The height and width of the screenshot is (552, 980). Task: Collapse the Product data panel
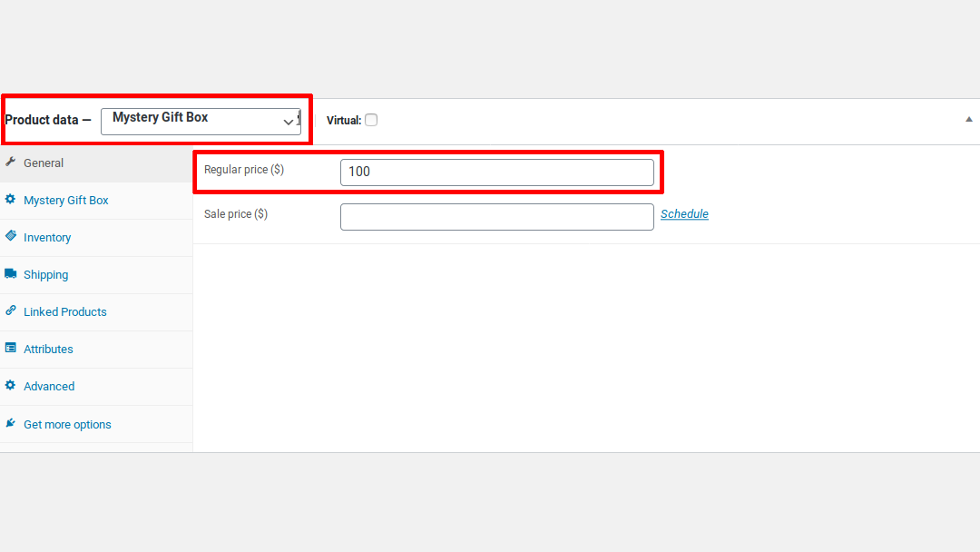(969, 120)
